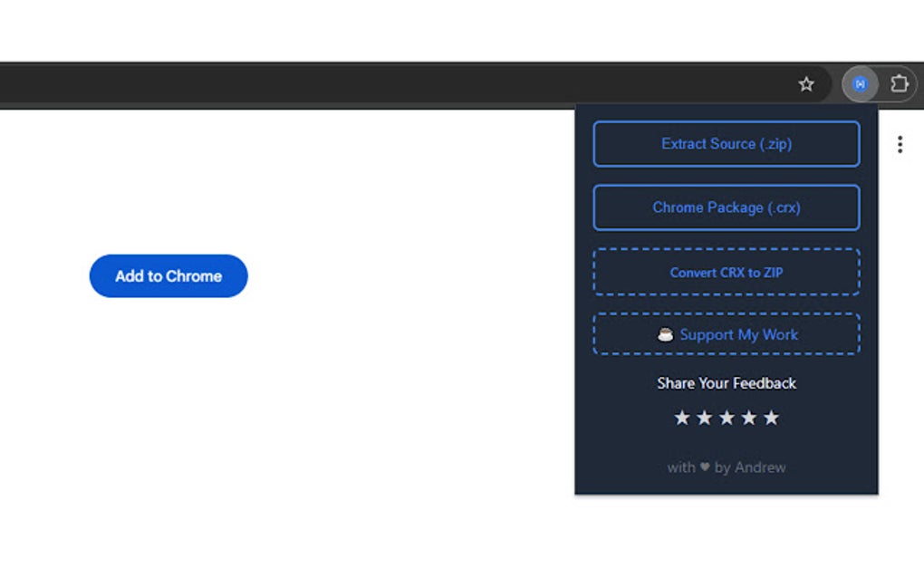Click the Add to Chrome button
This screenshot has height=578, width=924.
coord(168,276)
